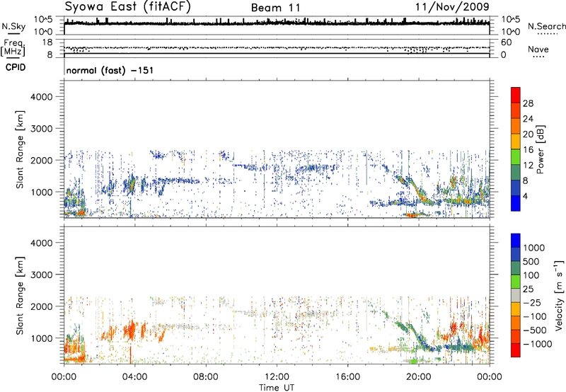Click the '28' value on Power colorbar

coord(528,103)
